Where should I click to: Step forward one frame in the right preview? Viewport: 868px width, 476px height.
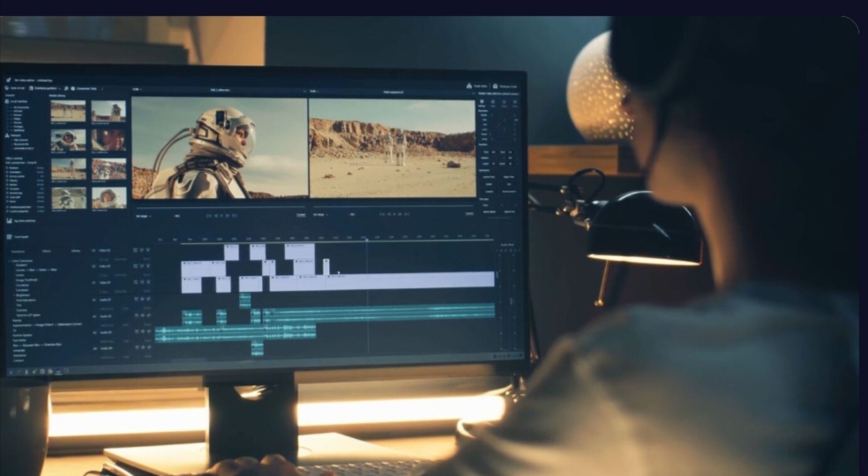tap(400, 215)
